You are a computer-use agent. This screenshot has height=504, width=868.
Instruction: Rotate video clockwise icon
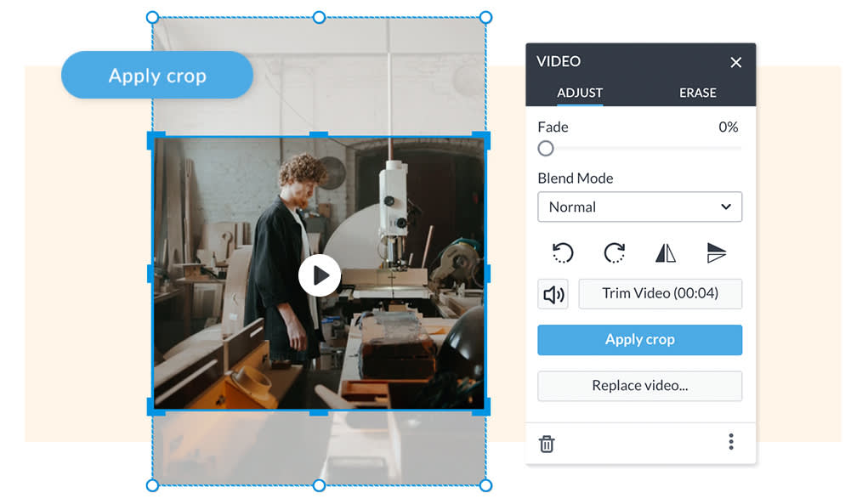(614, 252)
